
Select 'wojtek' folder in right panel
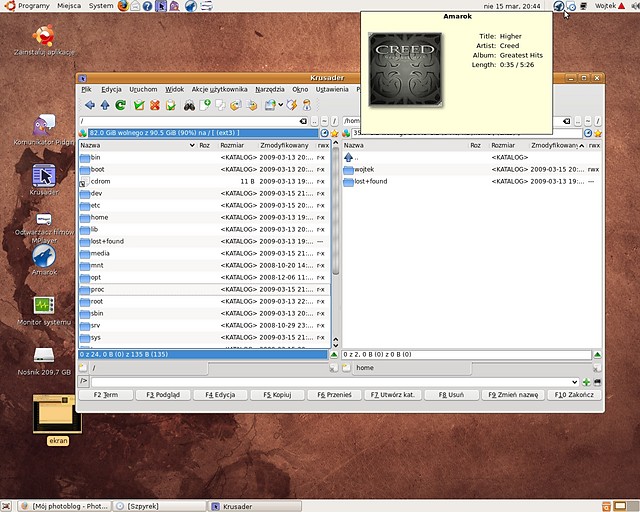471,169
